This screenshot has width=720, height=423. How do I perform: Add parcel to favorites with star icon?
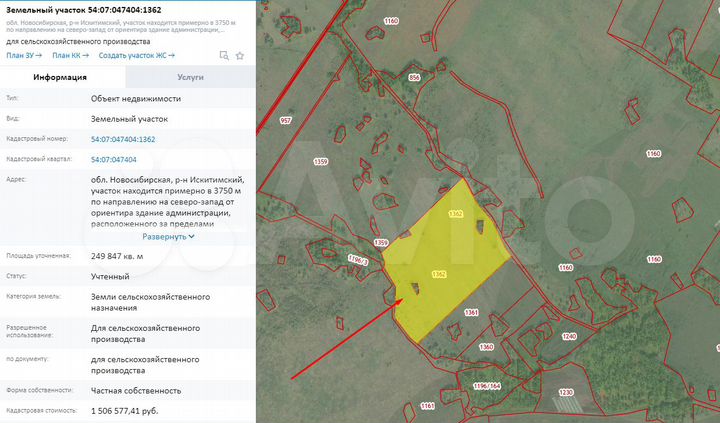tap(241, 55)
